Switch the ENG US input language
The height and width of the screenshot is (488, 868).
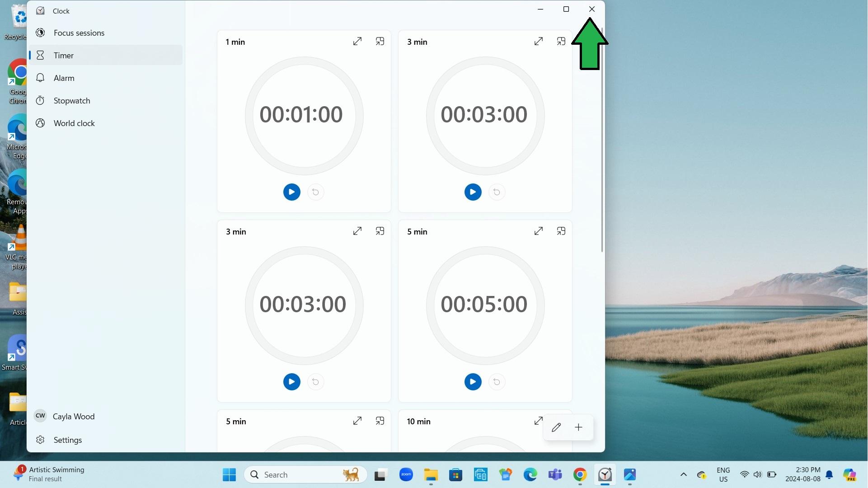click(723, 475)
